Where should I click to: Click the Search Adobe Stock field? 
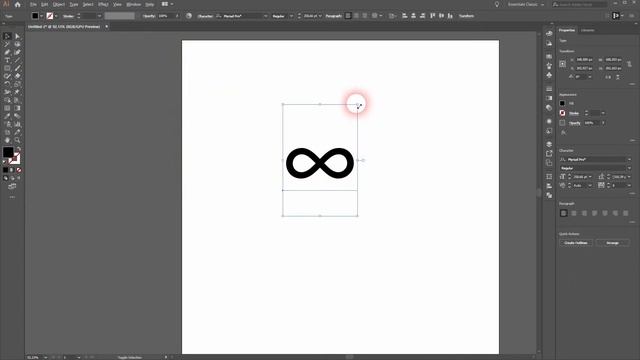(x=580, y=4)
